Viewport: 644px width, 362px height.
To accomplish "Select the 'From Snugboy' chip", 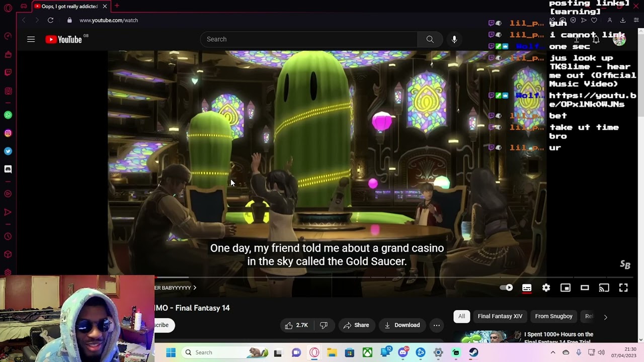I will click(554, 316).
